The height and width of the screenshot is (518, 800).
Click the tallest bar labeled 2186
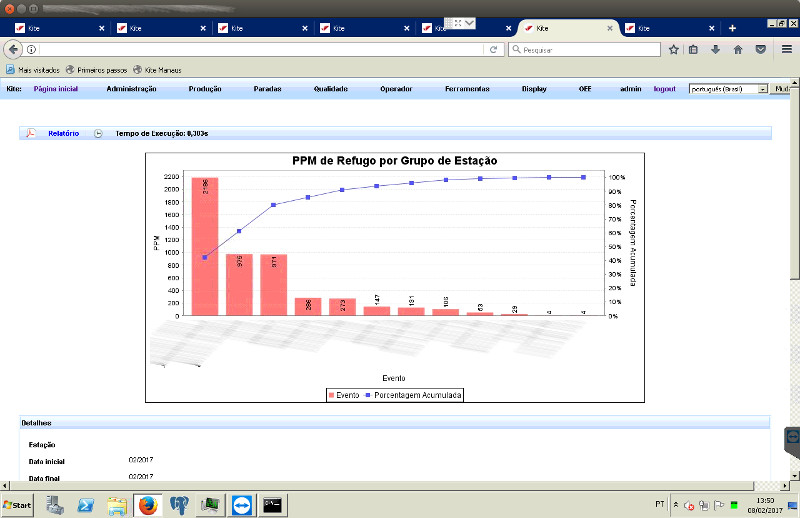[205, 246]
